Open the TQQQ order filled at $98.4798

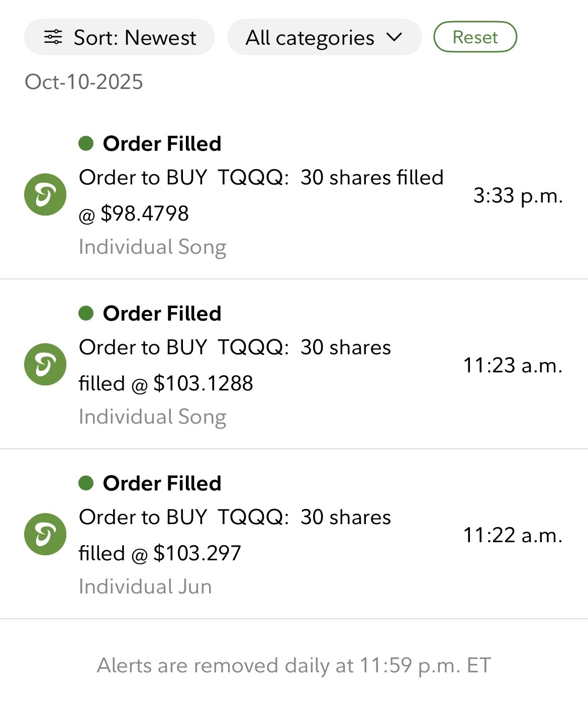click(x=261, y=195)
